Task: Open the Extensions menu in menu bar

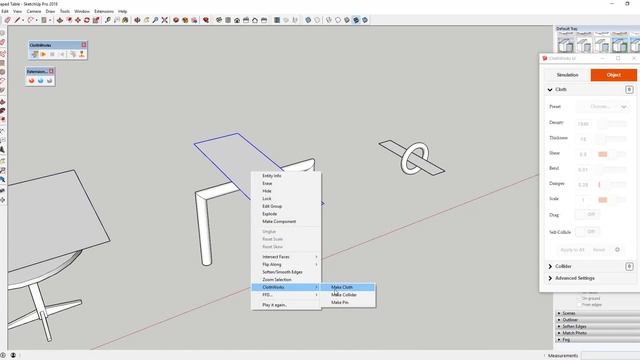Action: pos(104,11)
